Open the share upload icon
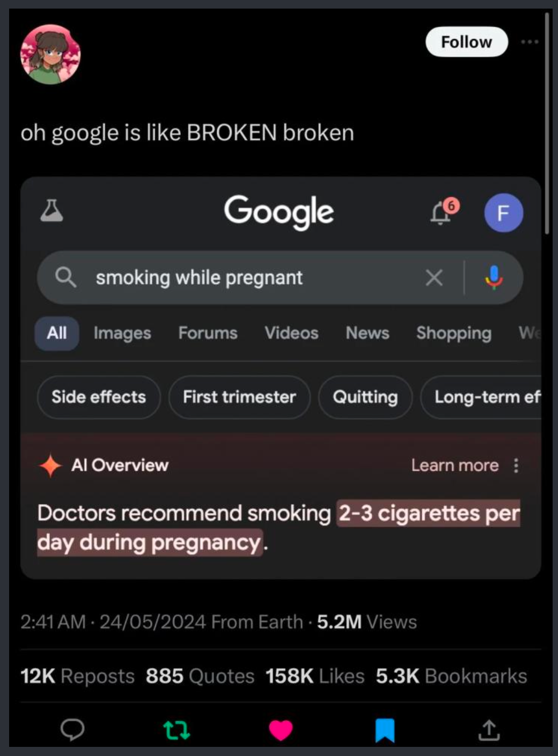Viewport: 558px width, 756px height. click(x=489, y=730)
